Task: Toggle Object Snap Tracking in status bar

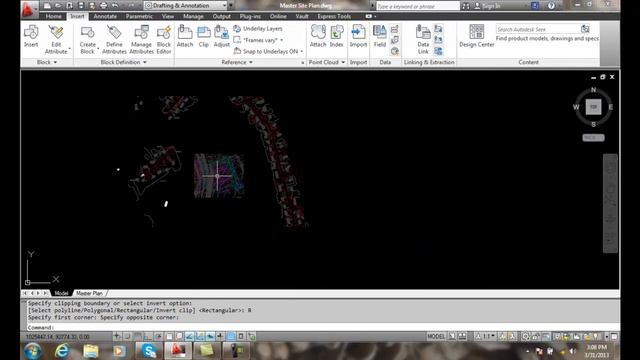Action: pyautogui.click(x=189, y=336)
